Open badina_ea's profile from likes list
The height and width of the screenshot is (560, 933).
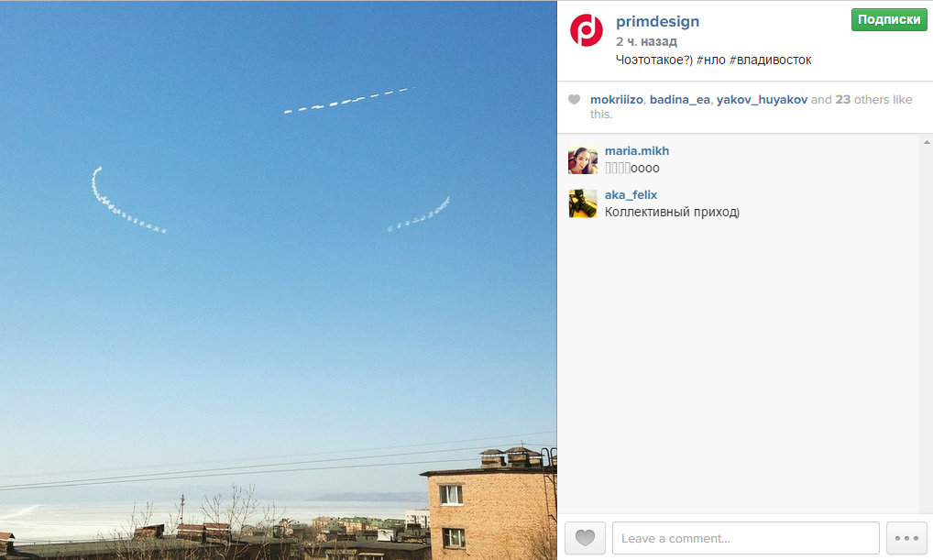[679, 99]
